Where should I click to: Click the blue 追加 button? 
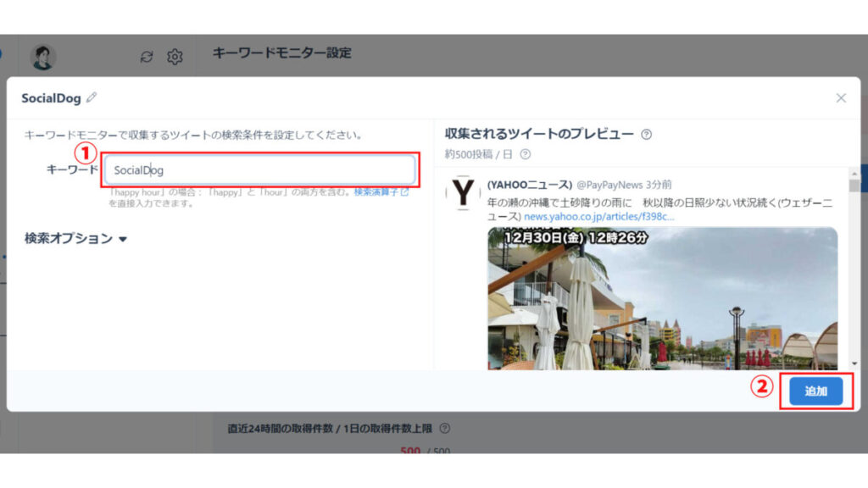tap(816, 391)
